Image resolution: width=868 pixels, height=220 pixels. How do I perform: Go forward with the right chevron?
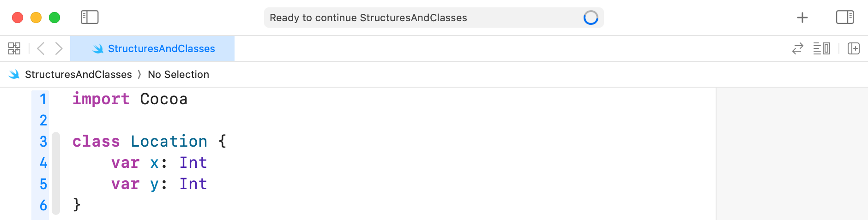pos(59,48)
